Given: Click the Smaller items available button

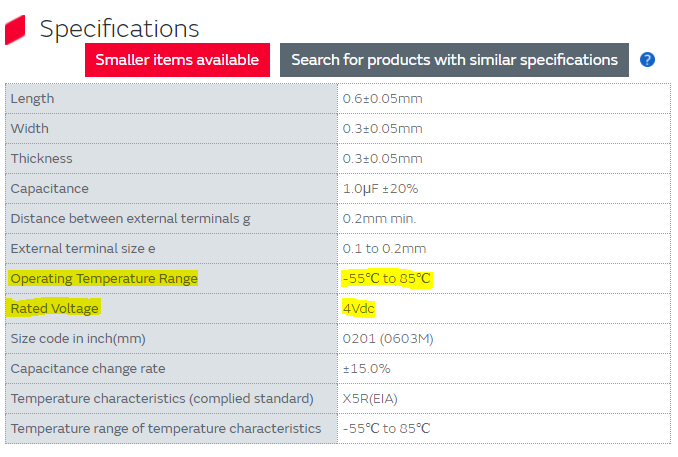Looking at the screenshot, I should pos(177,60).
